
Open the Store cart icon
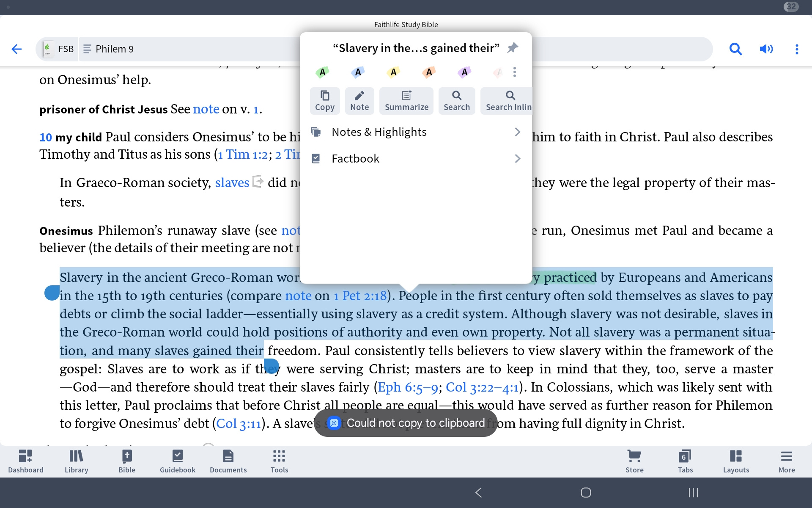(634, 461)
